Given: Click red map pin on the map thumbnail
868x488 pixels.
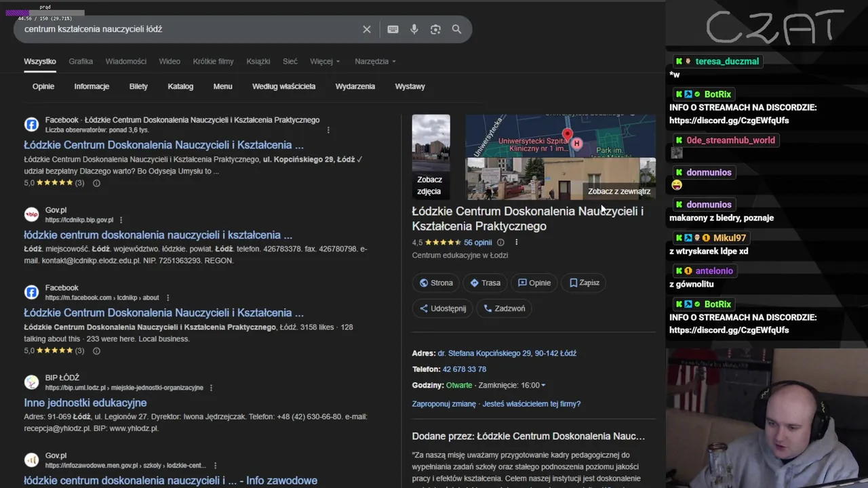Looking at the screenshot, I should coord(568,135).
